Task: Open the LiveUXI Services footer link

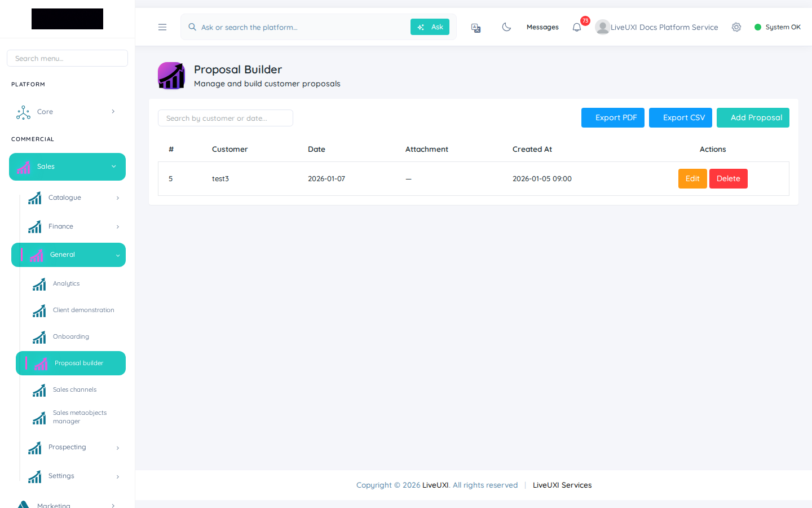Action: pyautogui.click(x=562, y=485)
